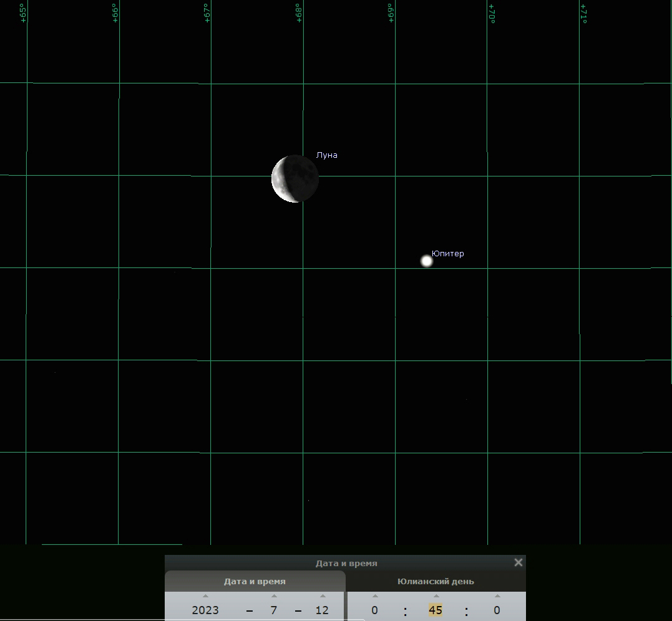This screenshot has height=621, width=672.
Task: Click the Луна label
Action: coord(326,155)
